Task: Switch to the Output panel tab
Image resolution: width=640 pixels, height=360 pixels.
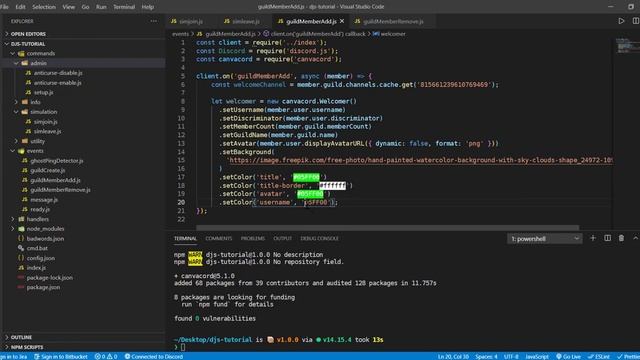Action: (x=282, y=238)
